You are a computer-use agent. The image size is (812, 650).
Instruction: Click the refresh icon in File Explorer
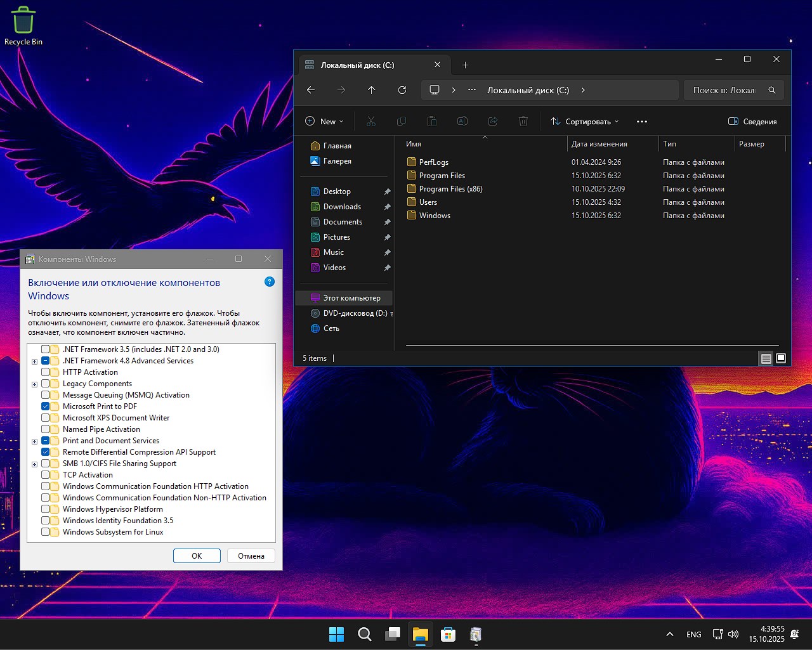pos(402,90)
